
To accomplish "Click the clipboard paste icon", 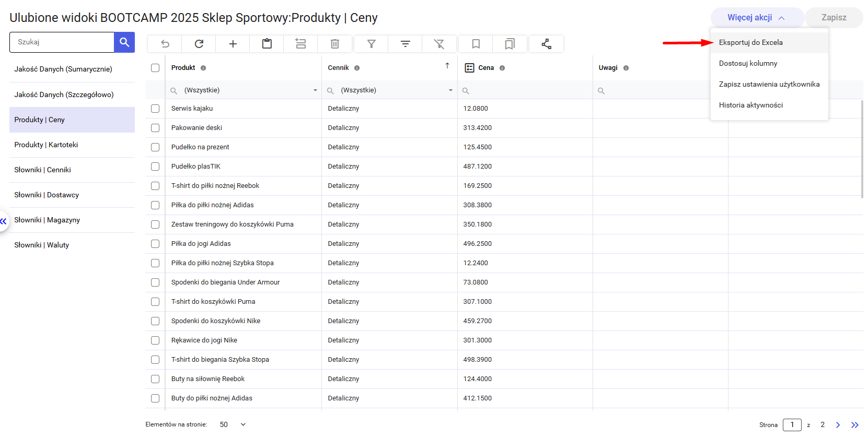I will (x=267, y=44).
